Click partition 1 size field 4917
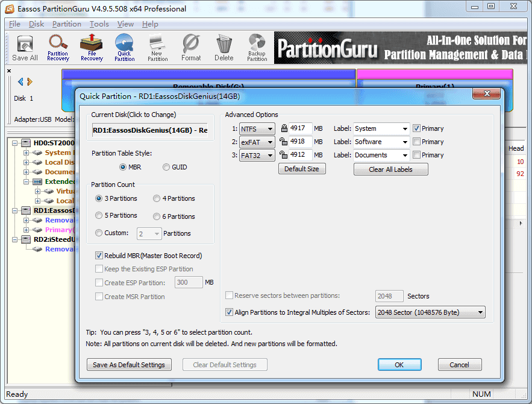Screen dimensions: 532x404 pyautogui.click(x=300, y=128)
